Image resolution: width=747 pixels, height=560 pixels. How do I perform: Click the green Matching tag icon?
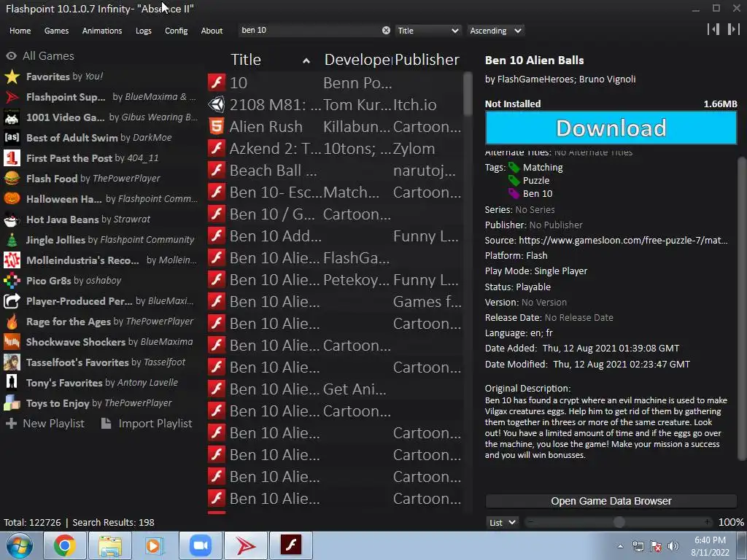[514, 168]
